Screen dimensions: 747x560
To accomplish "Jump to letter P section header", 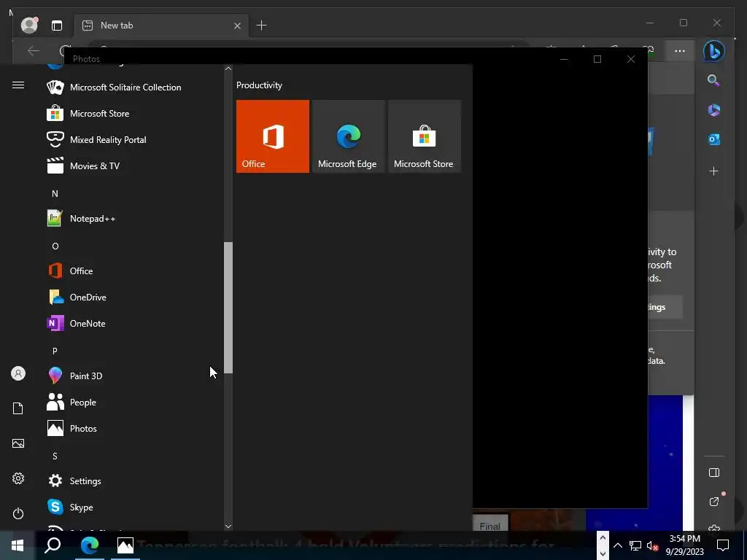I will tap(55, 351).
